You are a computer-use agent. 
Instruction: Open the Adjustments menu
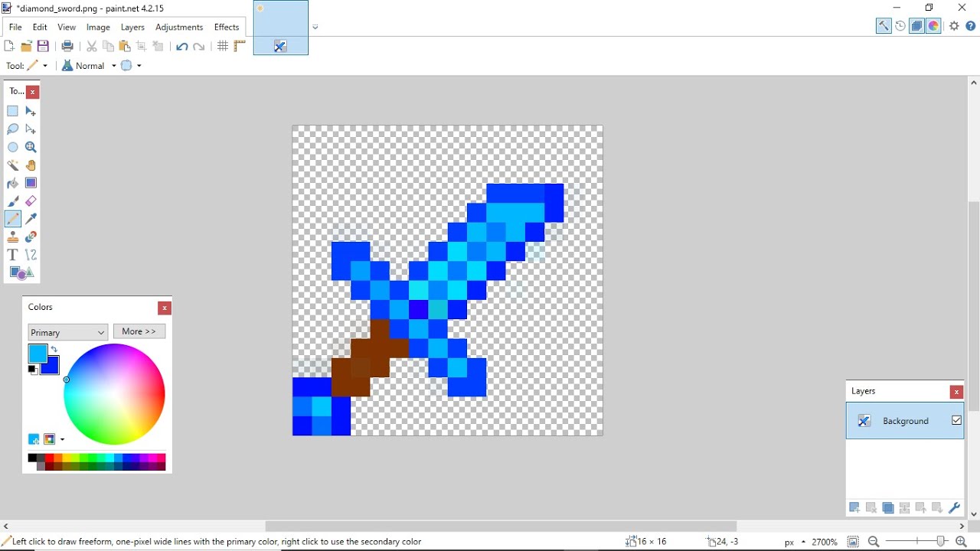point(180,28)
